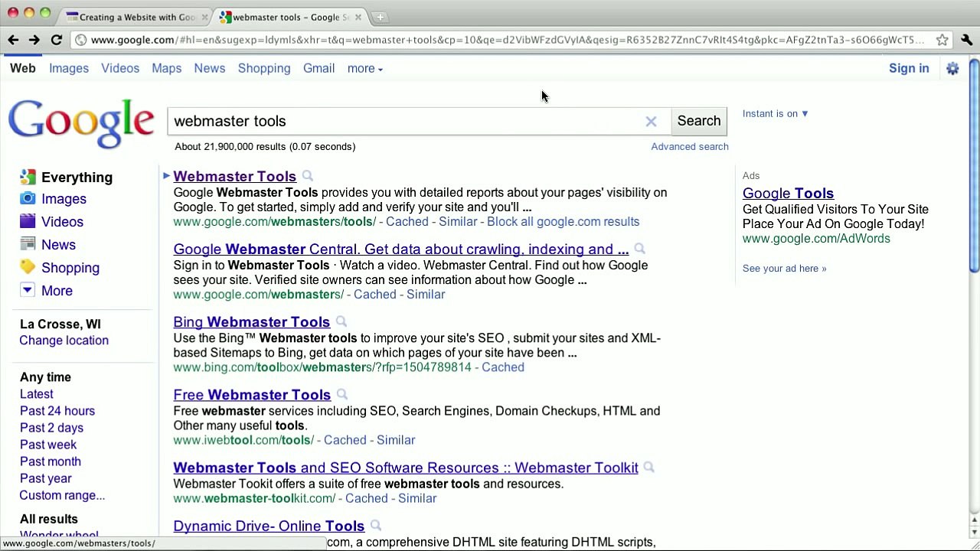Viewport: 980px width, 551px height.
Task: Click the Google Tools ad title
Action: 788,194
